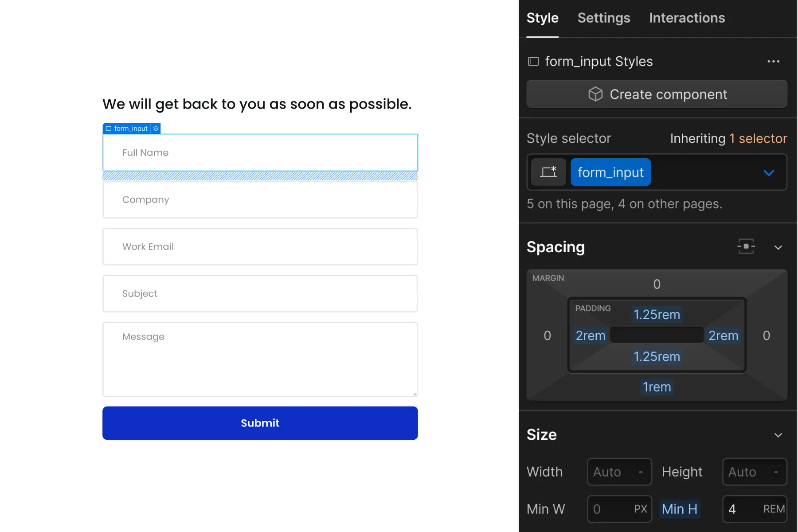The width and height of the screenshot is (798, 532).
Task: Click inside the Message text area
Action: pos(260,359)
